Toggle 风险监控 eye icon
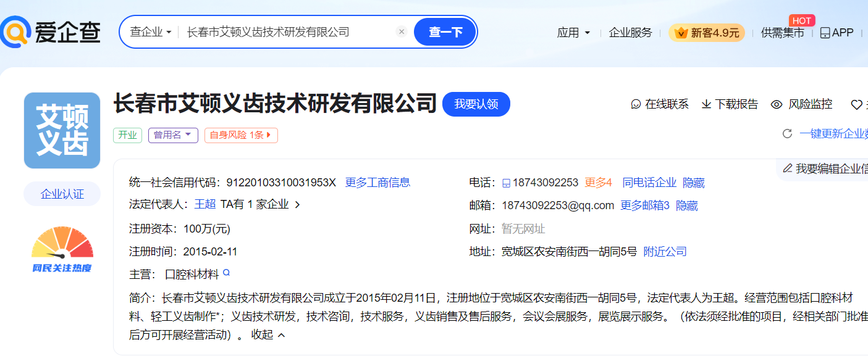Viewport: 868px width, 356px height. [777, 104]
